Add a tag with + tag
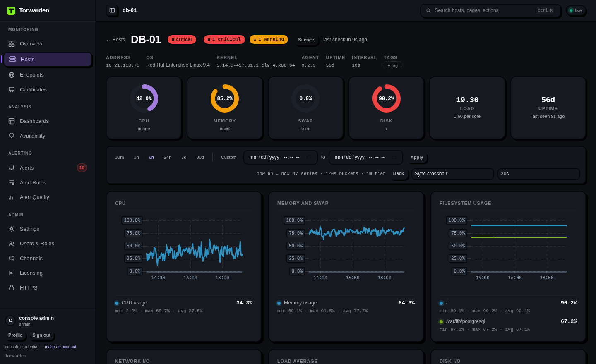Screen dimensions: 596x364 point(392,65)
